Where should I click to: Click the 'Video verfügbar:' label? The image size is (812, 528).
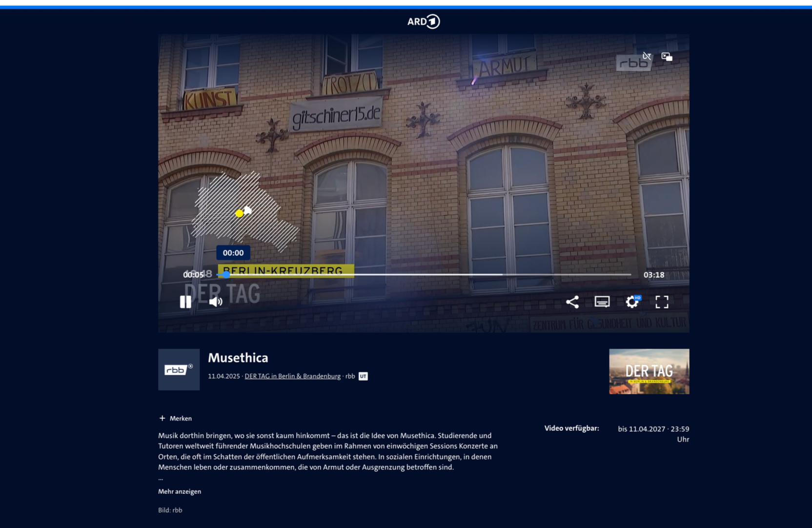(x=571, y=428)
